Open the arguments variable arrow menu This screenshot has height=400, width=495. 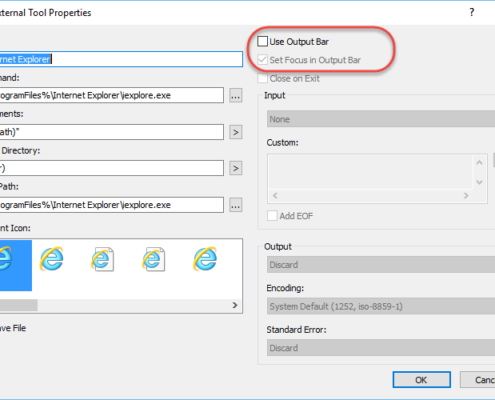coord(236,132)
